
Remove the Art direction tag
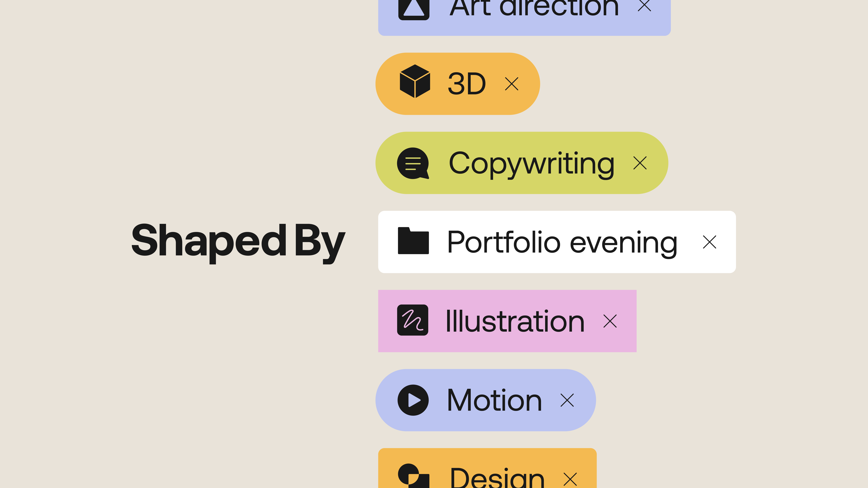(x=644, y=6)
